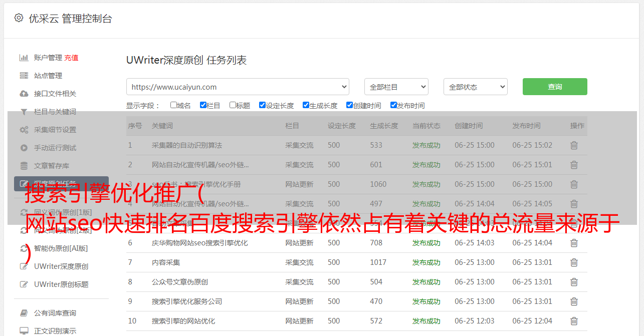644x336 pixels.
Task: Click keyword 内容采集
Action: coord(166,262)
